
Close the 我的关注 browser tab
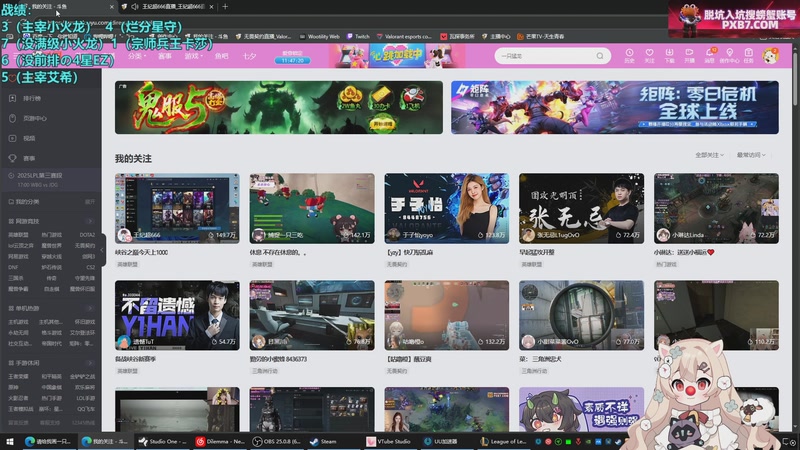pos(112,7)
